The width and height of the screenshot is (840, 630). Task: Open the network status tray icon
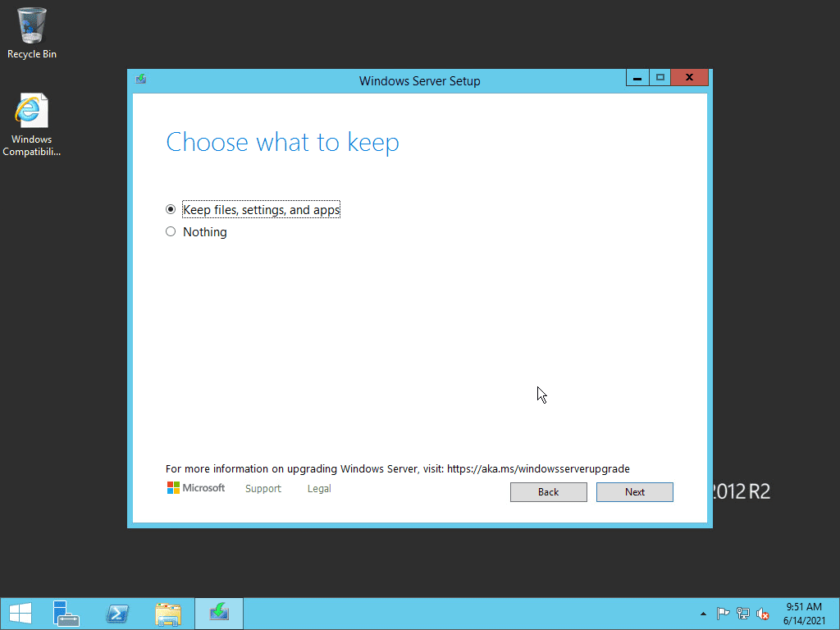[x=742, y=613]
